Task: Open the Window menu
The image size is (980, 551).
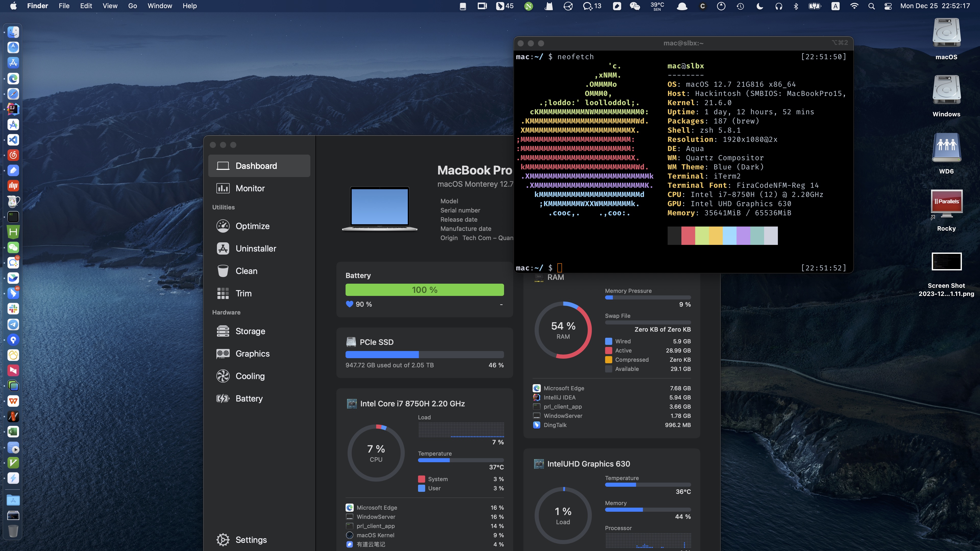Action: [160, 6]
